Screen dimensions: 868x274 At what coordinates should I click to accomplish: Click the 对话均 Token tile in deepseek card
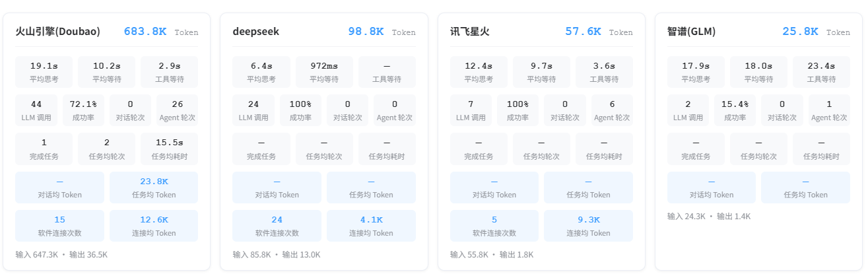277,188
